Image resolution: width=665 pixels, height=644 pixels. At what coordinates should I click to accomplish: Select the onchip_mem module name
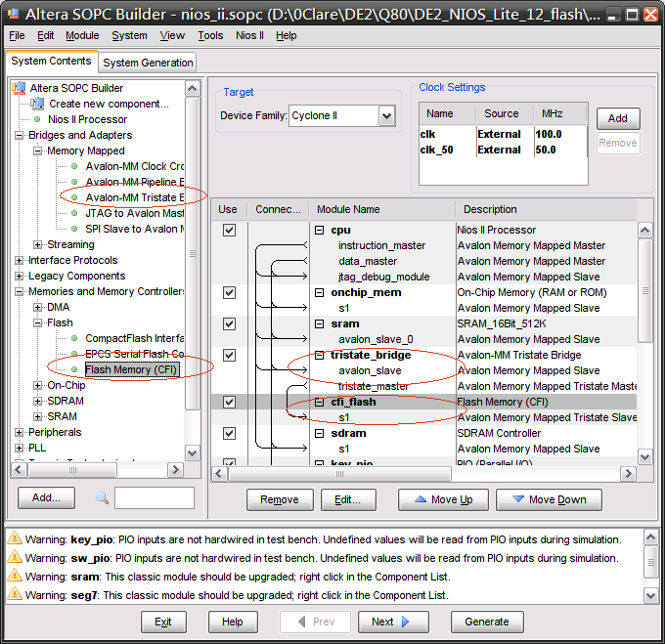coord(366,293)
